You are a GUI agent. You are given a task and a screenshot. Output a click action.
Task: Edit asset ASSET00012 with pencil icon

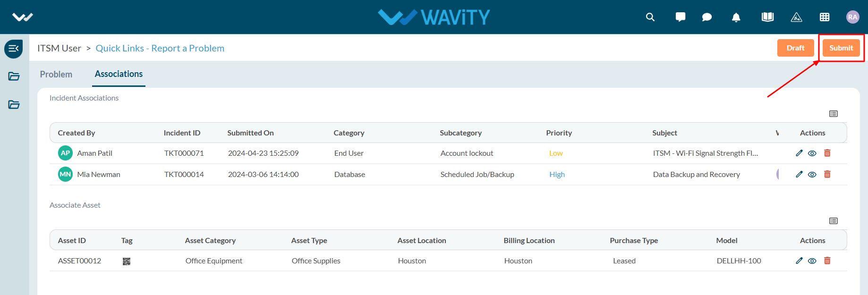pyautogui.click(x=799, y=261)
